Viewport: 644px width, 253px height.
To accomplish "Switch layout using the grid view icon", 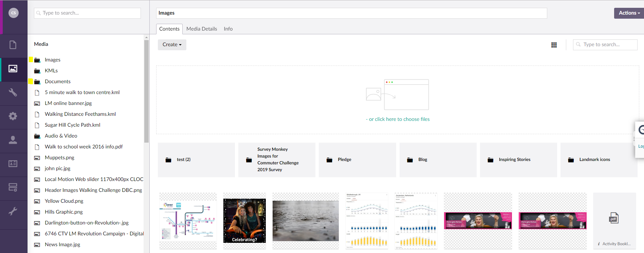I will 554,45.
